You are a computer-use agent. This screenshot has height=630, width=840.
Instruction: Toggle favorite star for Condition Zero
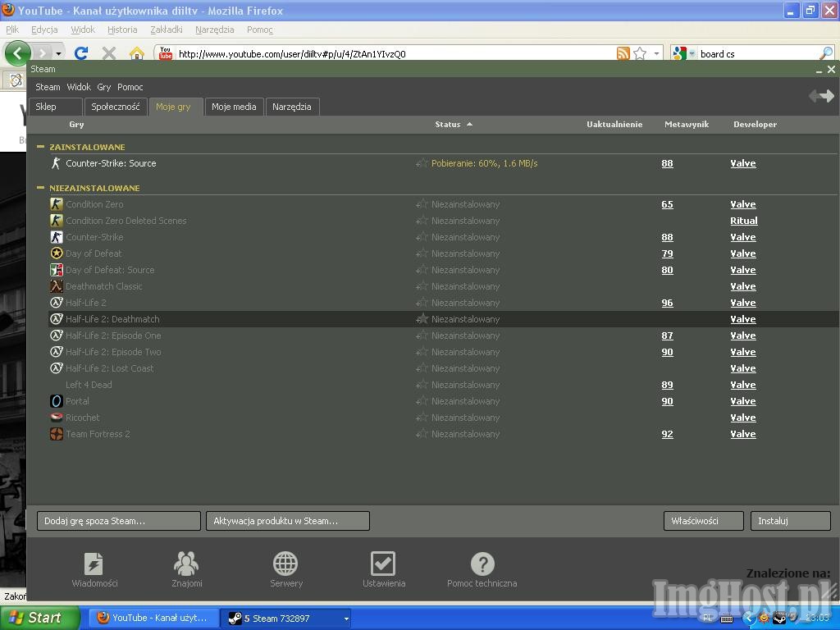[x=422, y=204]
